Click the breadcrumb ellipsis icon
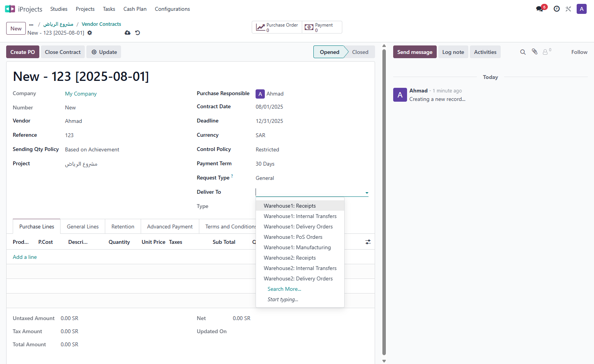The image size is (594, 364). [31, 24]
